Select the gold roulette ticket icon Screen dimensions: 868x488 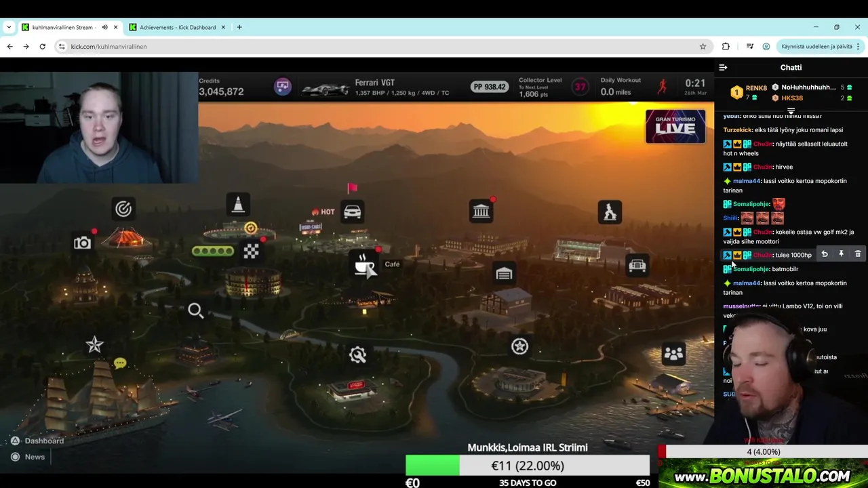[x=250, y=228]
